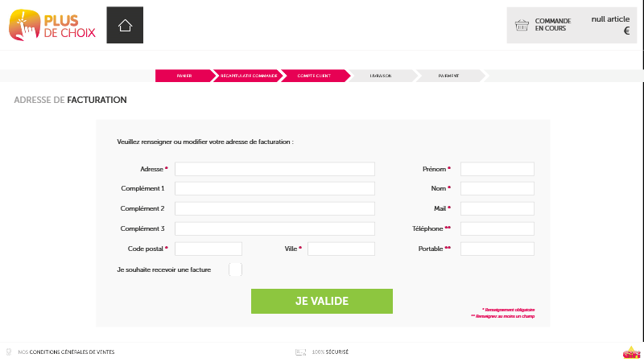Click the home icon button
The image size is (644, 362).
[x=125, y=25]
